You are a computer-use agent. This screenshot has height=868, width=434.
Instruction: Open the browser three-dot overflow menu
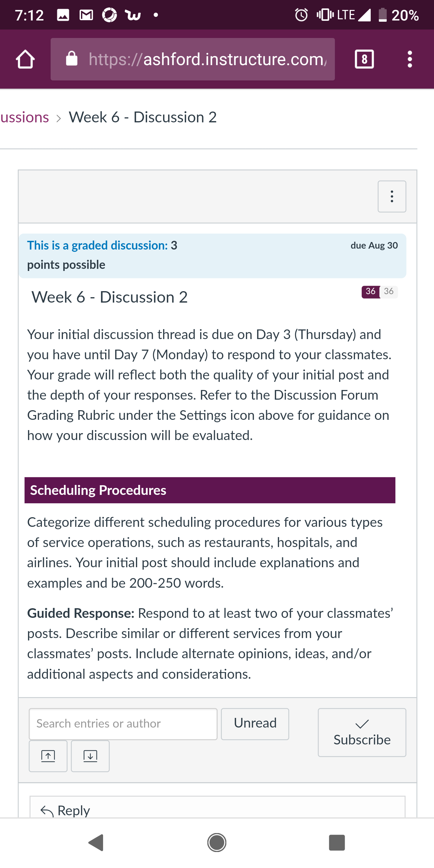click(x=410, y=59)
